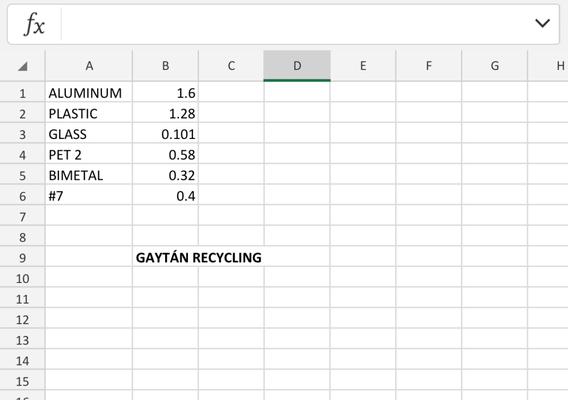This screenshot has height=400, width=568.
Task: Select row 6 header
Action: [22, 196]
